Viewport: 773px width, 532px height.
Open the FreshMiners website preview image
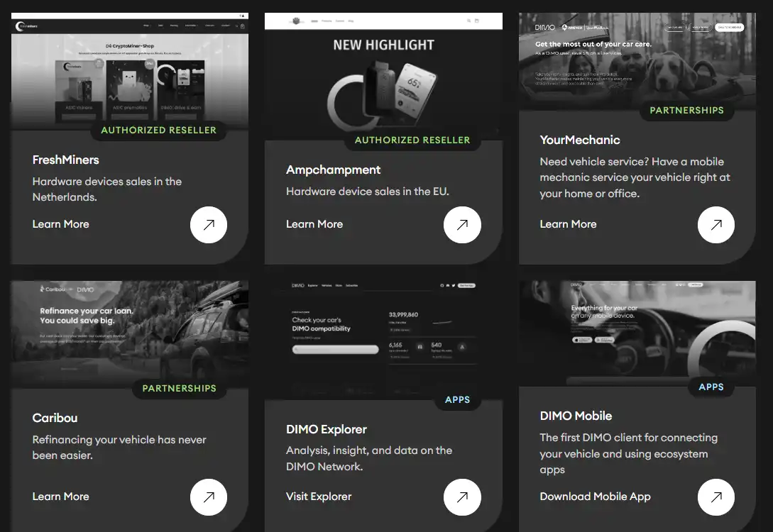point(130,72)
